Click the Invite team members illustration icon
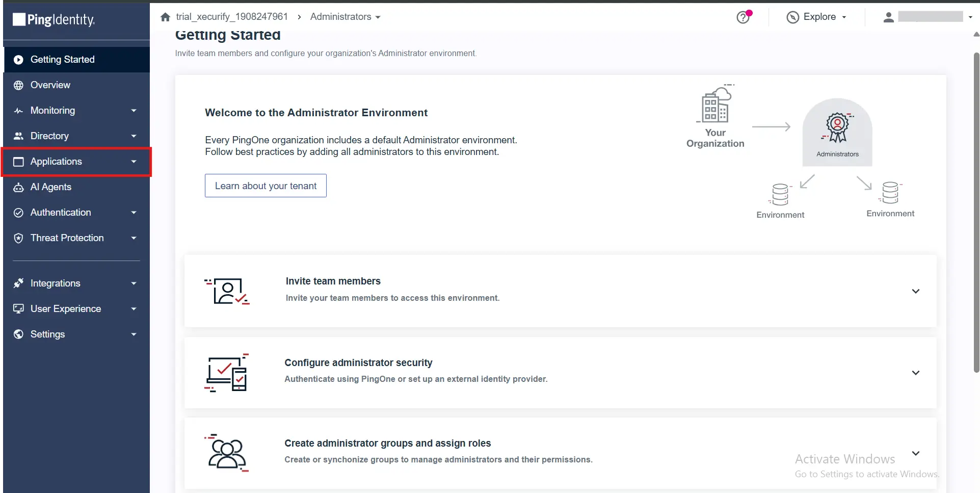The width and height of the screenshot is (980, 493). [227, 291]
